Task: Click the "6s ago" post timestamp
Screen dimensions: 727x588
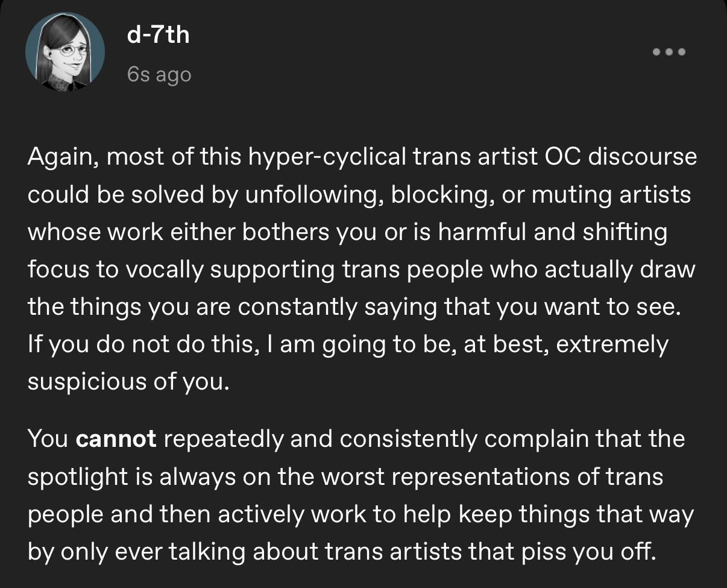Action: pos(159,75)
